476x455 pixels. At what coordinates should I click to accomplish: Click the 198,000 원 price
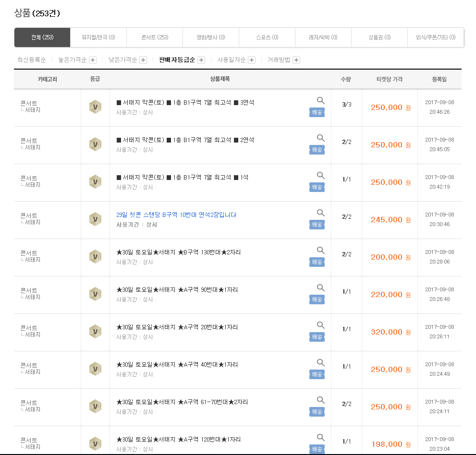pyautogui.click(x=391, y=445)
